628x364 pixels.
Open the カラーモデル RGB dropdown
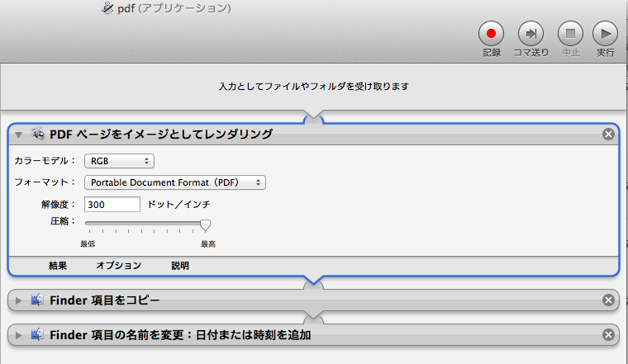click(119, 161)
